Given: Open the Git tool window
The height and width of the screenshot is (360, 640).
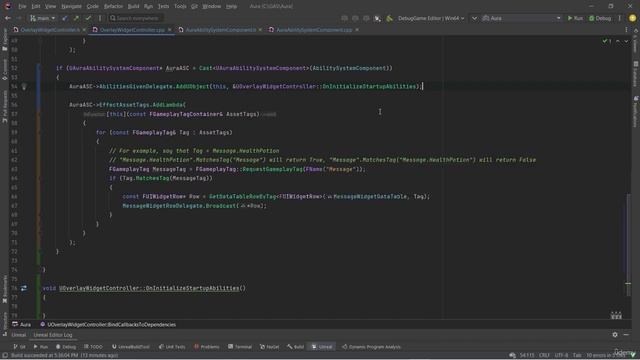Looking at the screenshot, I should pyautogui.click(x=19, y=347).
